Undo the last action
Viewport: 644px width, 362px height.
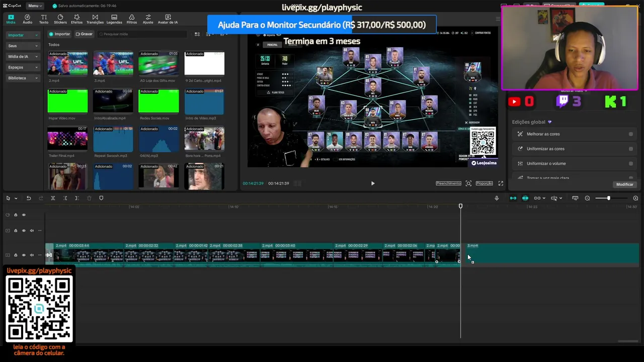29,198
